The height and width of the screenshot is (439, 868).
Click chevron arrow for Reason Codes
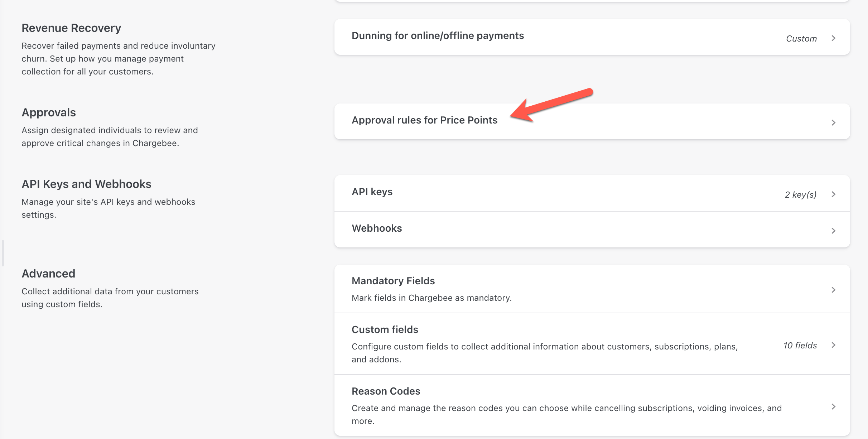833,406
